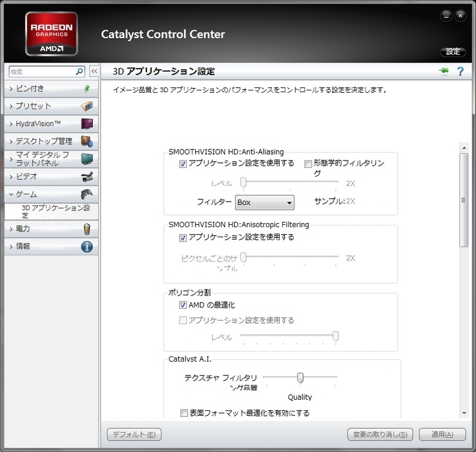The height and width of the screenshot is (452, 476).
Task: Click the vertical scrollbar thumb
Action: [464, 200]
